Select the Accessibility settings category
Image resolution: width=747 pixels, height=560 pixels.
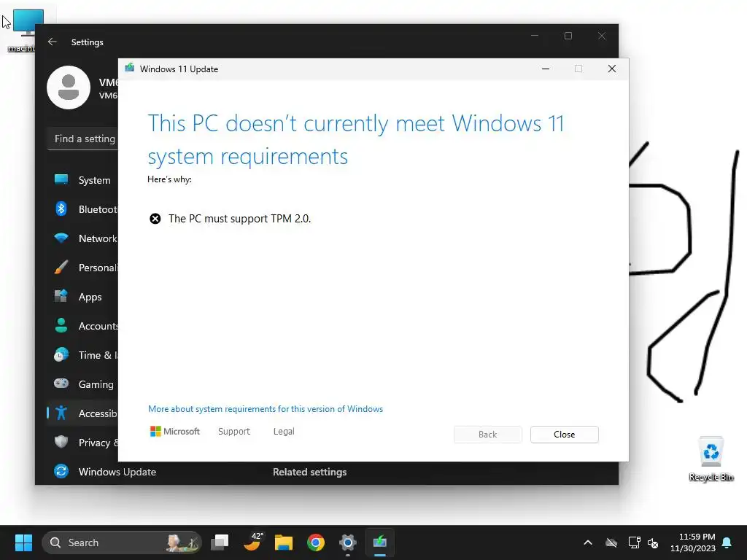pyautogui.click(x=83, y=413)
